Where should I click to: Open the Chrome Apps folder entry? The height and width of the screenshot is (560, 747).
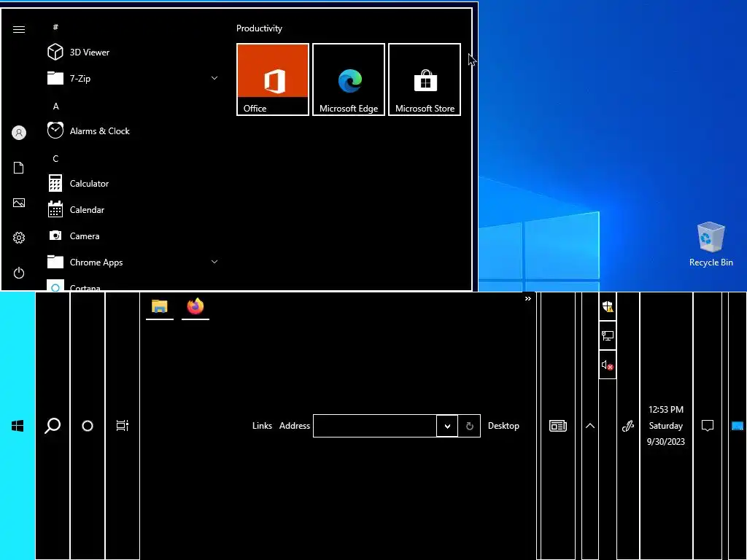pyautogui.click(x=133, y=262)
